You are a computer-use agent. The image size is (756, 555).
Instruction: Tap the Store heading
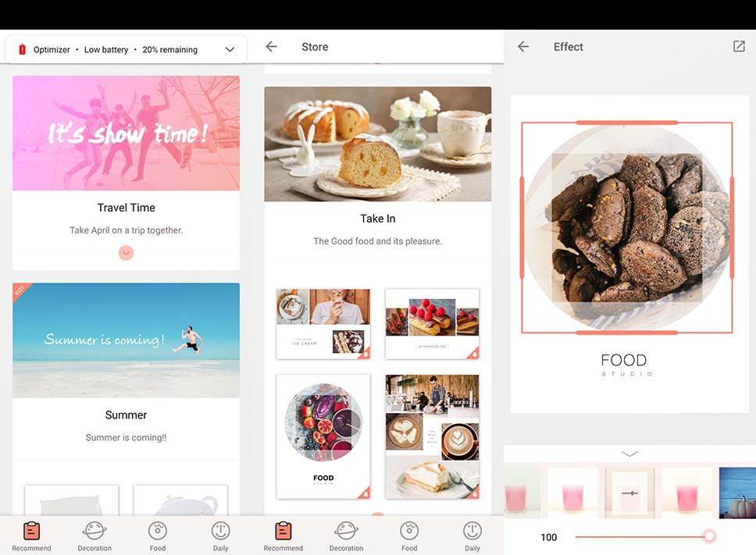pos(315,47)
